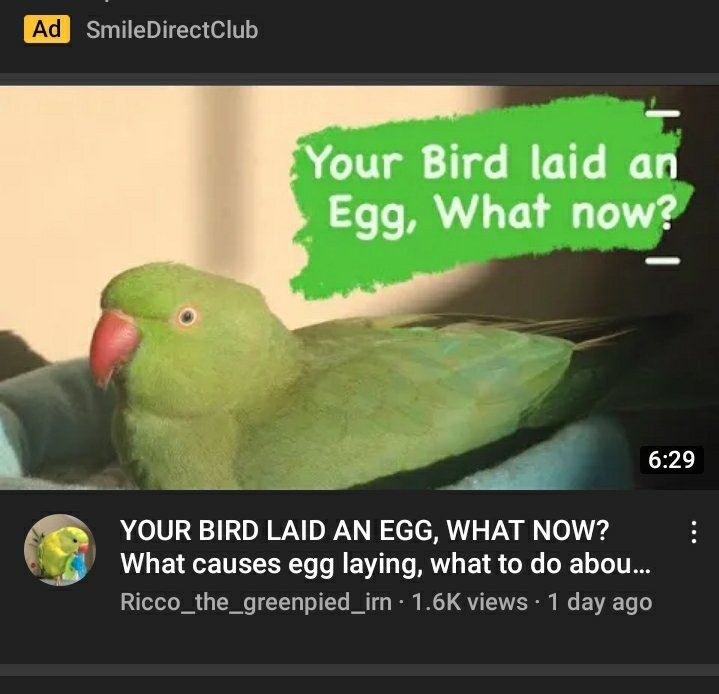The width and height of the screenshot is (719, 694).
Task: Click the 1.6K views text
Action: point(470,602)
